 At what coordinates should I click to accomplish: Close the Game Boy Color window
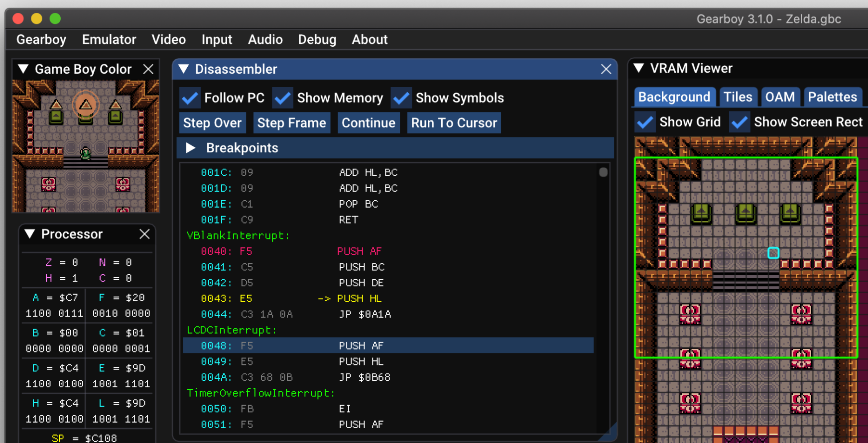click(148, 69)
